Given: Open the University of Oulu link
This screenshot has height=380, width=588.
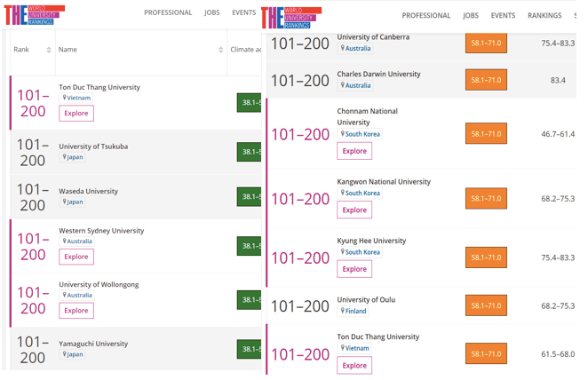Looking at the screenshot, I should click(x=366, y=300).
